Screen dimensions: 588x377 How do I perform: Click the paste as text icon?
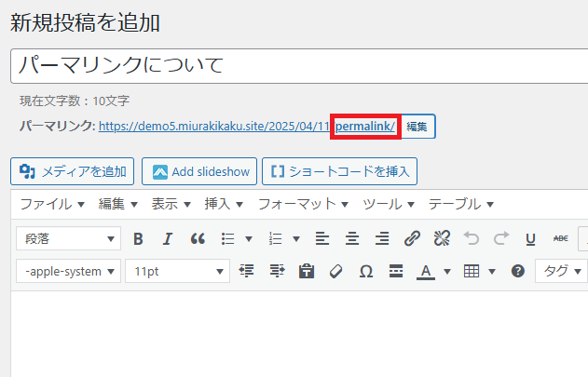306,271
